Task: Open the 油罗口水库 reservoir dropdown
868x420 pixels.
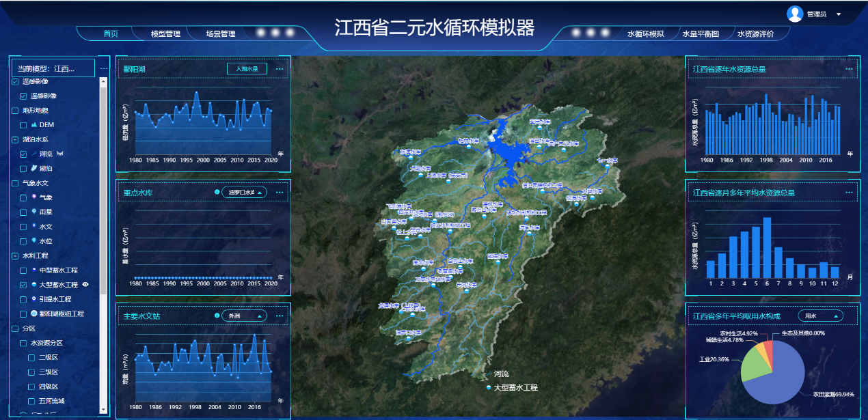Action: [x=245, y=192]
